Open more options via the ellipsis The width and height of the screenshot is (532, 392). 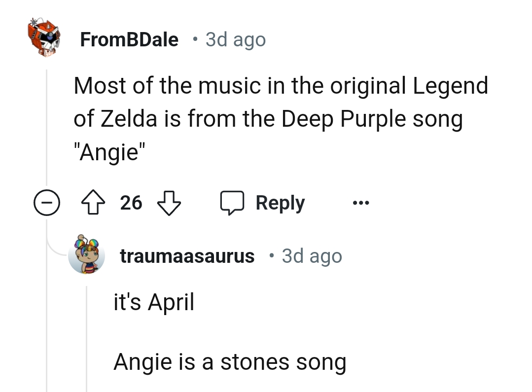(360, 202)
